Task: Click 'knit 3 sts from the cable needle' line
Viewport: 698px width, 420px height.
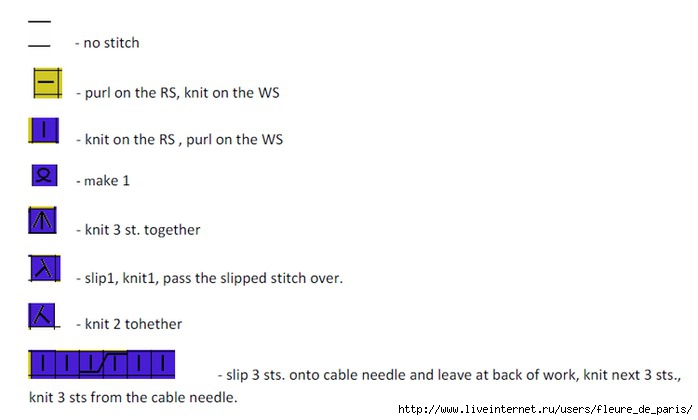Action: coord(133,397)
